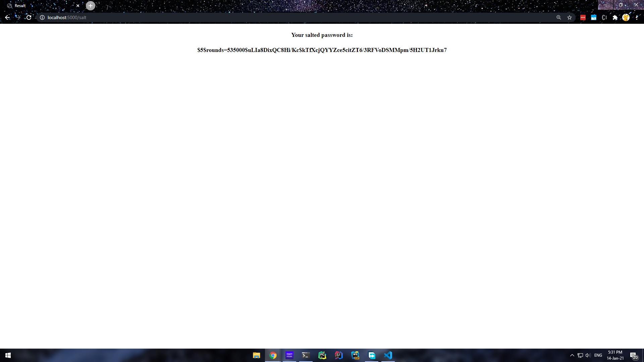Open a new browser tab
The image size is (644, 362).
pos(91,6)
